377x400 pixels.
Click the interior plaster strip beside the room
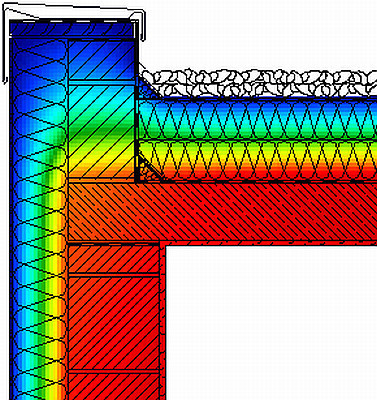(x=162, y=323)
